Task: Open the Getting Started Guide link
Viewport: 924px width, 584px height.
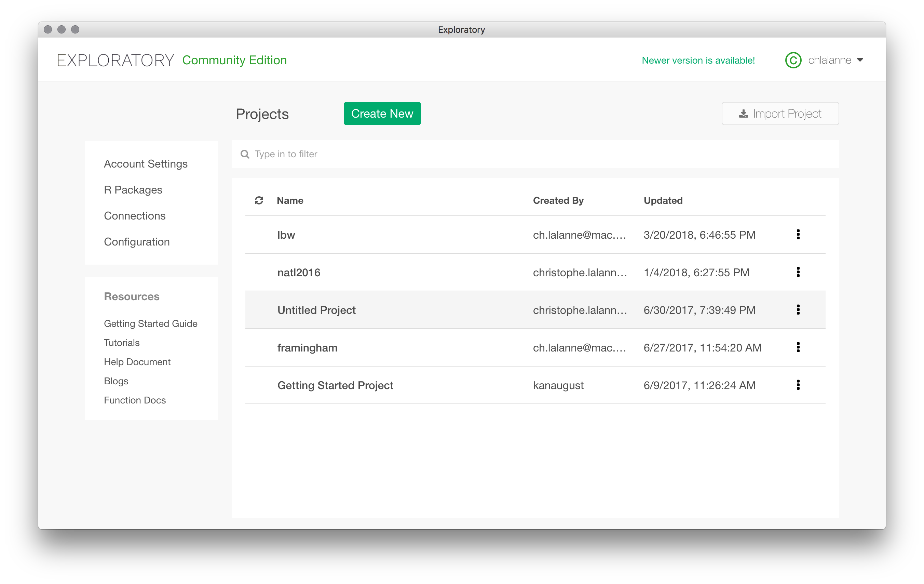Action: pos(150,324)
